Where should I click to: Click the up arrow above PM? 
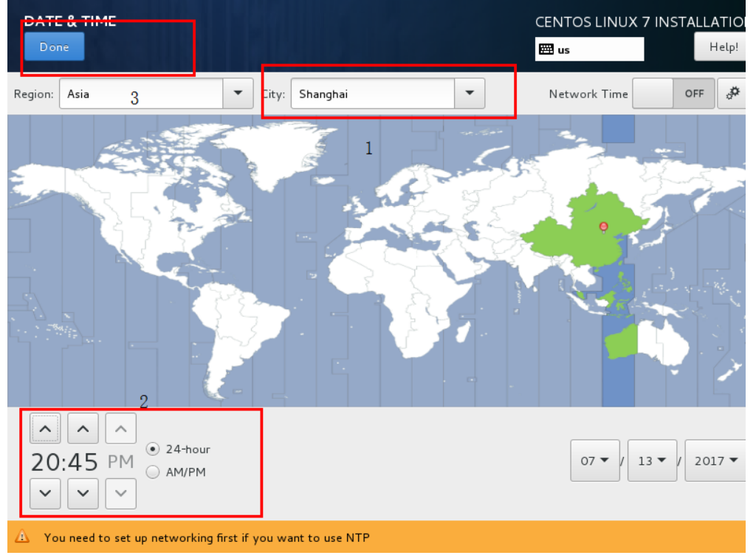click(x=121, y=428)
